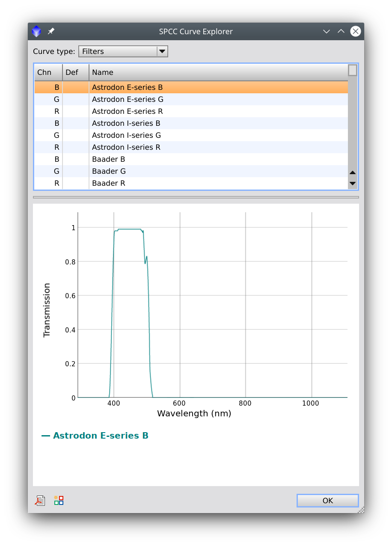Click the scrollbar thumb in filter list
This screenshot has height=546, width=392.
point(353,70)
